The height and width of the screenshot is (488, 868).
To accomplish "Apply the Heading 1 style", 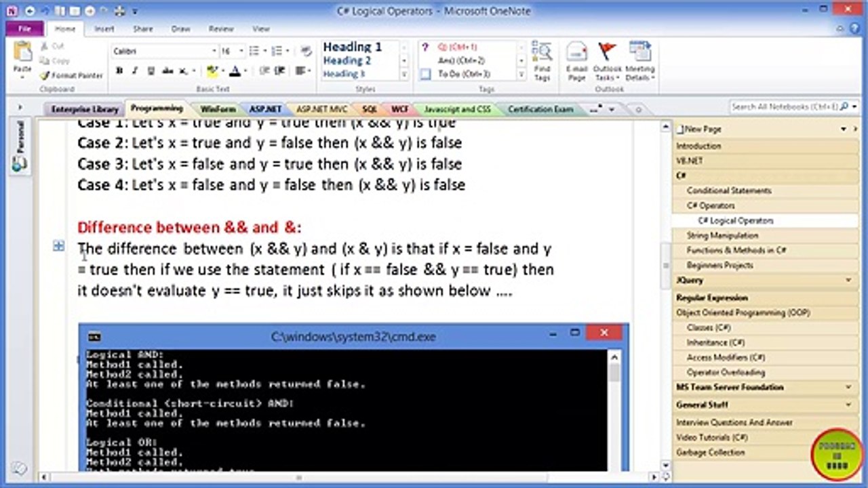I will click(x=352, y=47).
